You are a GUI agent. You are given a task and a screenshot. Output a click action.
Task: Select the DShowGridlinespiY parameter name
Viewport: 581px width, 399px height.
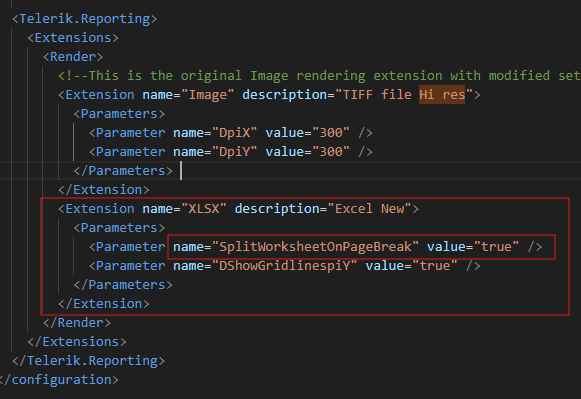285,266
